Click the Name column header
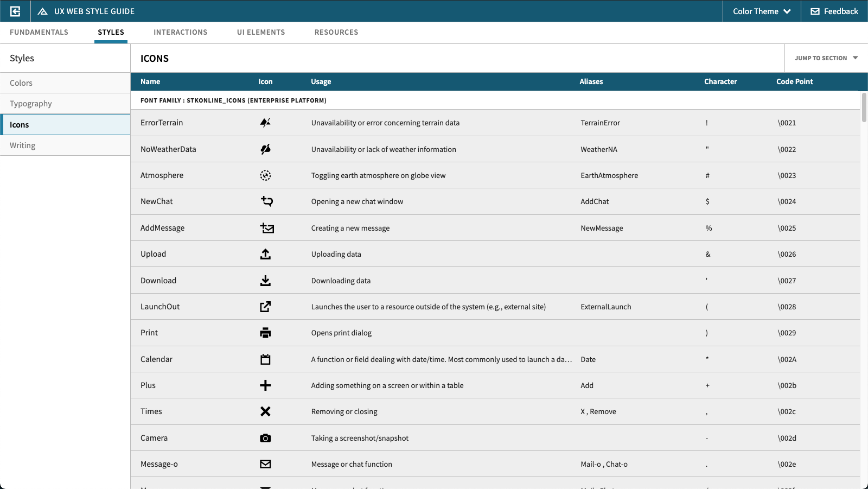This screenshot has height=489, width=868. (x=150, y=81)
